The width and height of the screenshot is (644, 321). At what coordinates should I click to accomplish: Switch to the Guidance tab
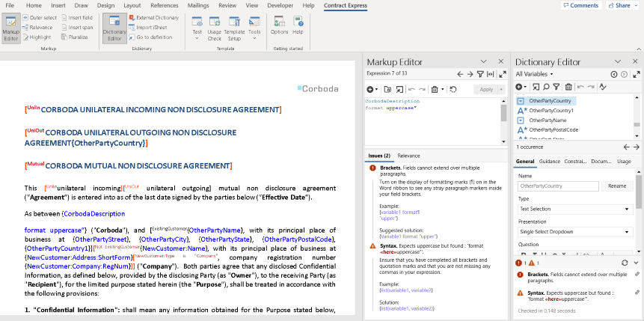click(x=549, y=161)
